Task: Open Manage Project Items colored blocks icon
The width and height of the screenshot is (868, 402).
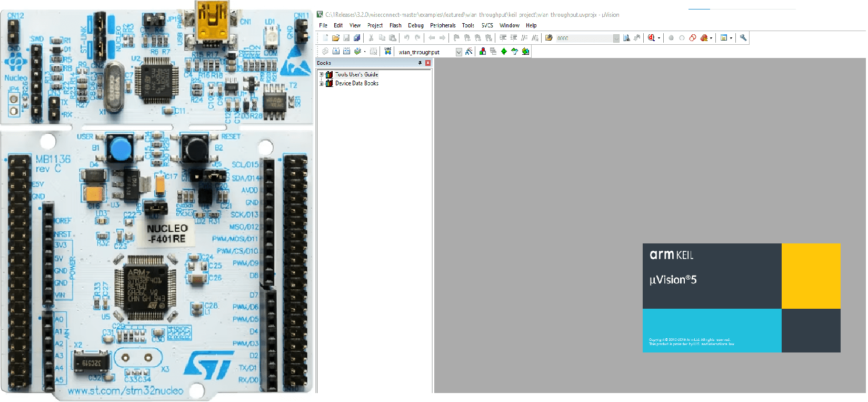Action: [482, 52]
